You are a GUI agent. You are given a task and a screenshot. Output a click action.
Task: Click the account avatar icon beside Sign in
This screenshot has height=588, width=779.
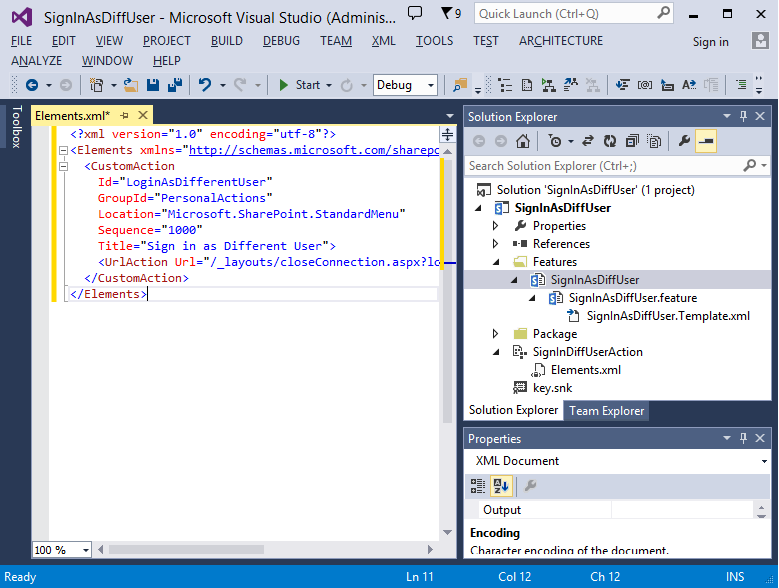click(x=760, y=41)
